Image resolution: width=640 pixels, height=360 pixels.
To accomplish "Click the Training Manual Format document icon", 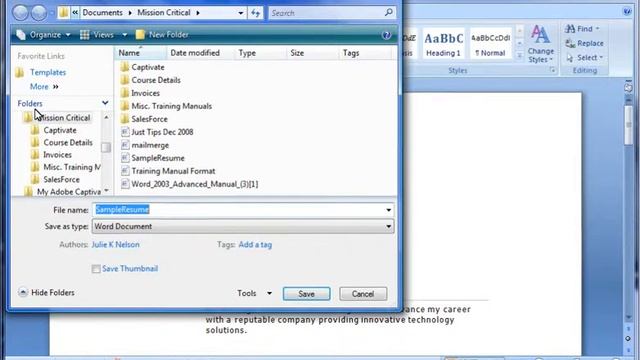I will [x=125, y=171].
